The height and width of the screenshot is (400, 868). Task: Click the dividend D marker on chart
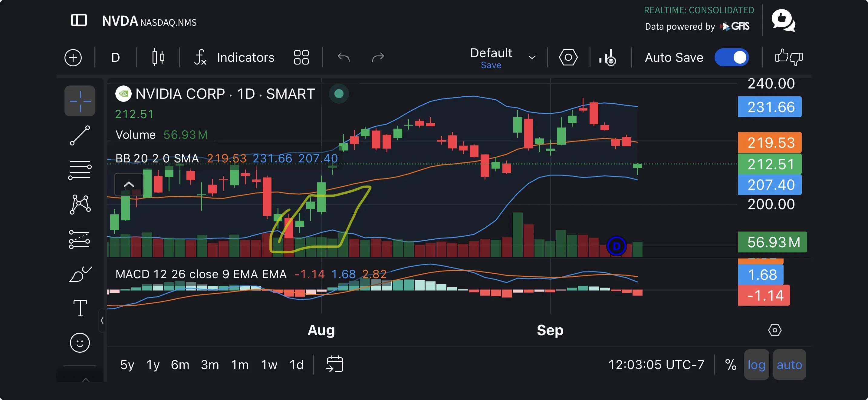[616, 246]
